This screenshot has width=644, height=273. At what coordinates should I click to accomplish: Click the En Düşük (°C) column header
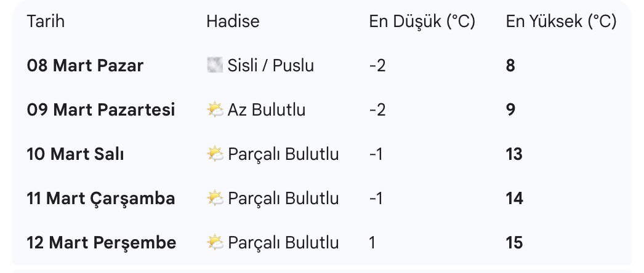(x=422, y=22)
